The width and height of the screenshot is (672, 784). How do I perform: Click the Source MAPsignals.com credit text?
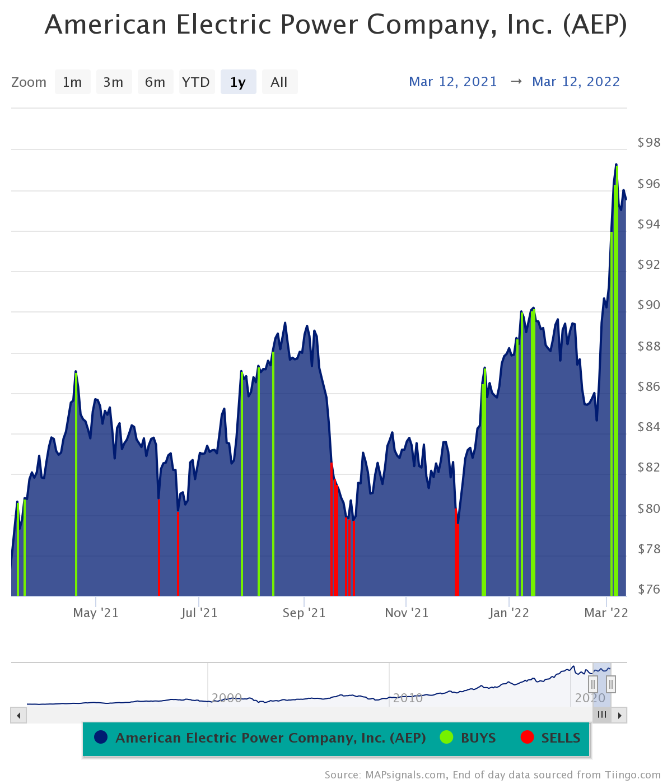[x=493, y=775]
